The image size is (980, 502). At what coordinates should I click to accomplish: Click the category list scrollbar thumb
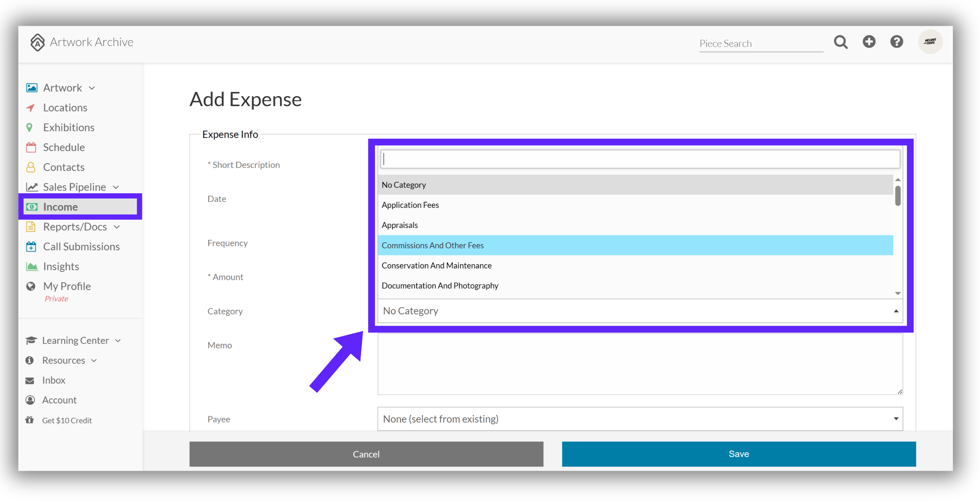(898, 195)
